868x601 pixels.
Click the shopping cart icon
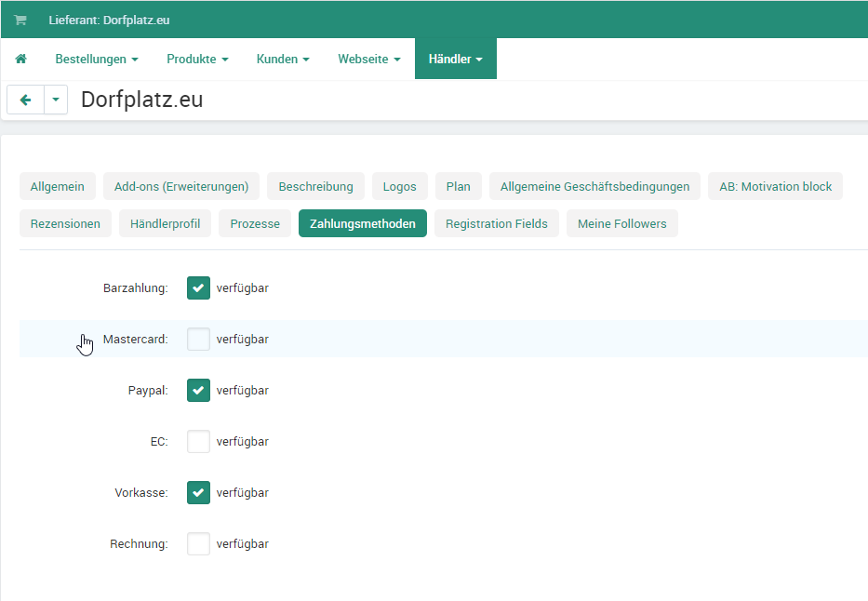pos(20,20)
